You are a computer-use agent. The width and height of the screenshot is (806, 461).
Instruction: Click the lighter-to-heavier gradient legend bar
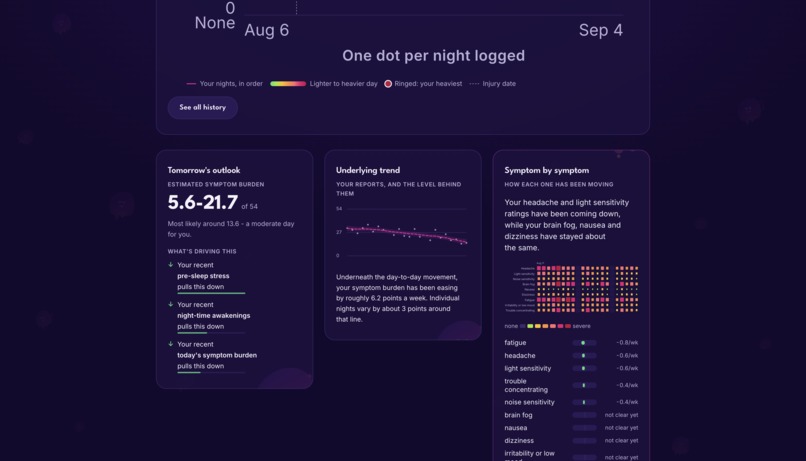pyautogui.click(x=288, y=84)
